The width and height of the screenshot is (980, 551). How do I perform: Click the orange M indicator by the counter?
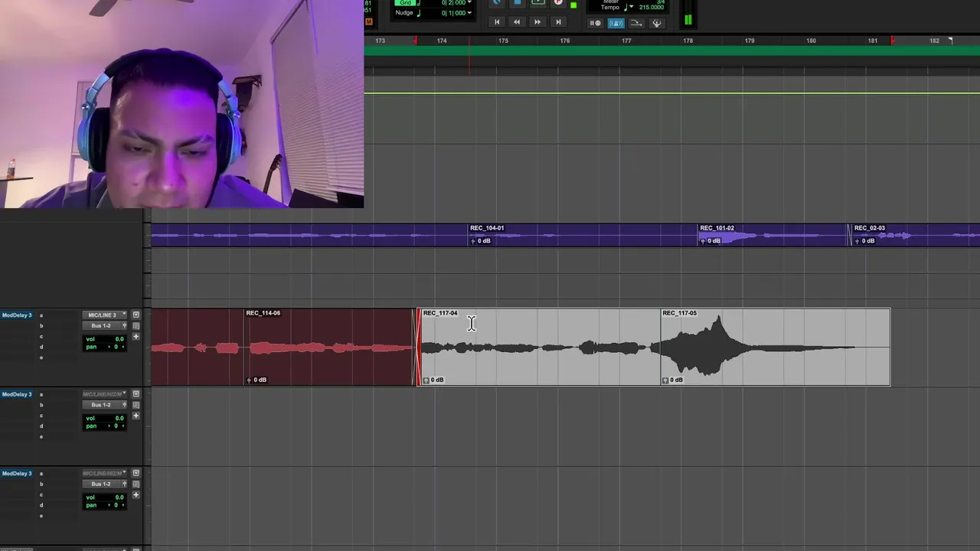pos(368,21)
